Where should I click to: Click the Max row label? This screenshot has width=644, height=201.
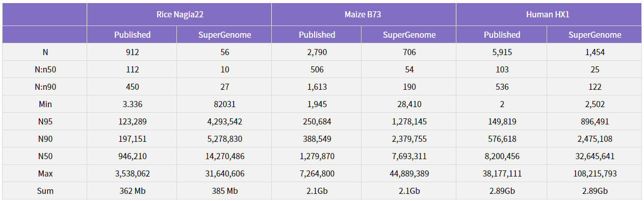(x=45, y=173)
